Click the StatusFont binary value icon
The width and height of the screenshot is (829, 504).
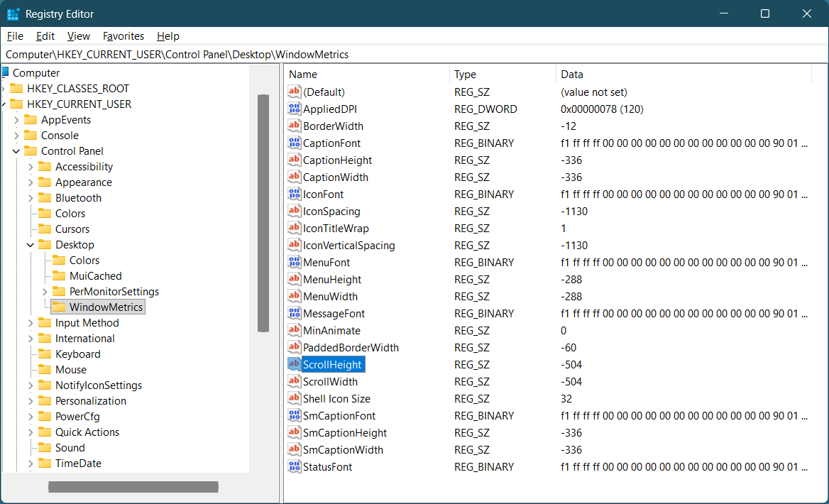pos(295,467)
